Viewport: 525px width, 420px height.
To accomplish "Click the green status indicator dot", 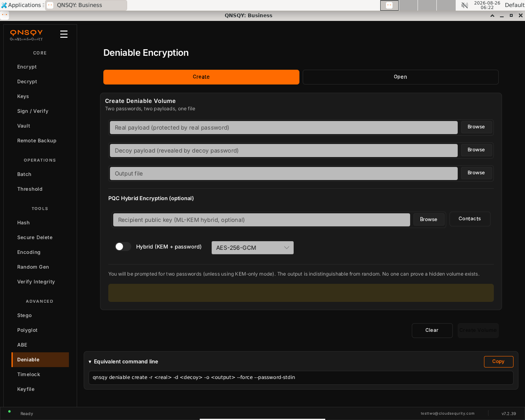I will coord(9,411).
